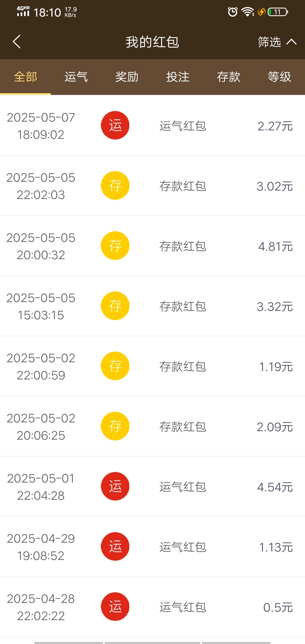Go to the 等级 tab
305x644 pixels.
279,77
